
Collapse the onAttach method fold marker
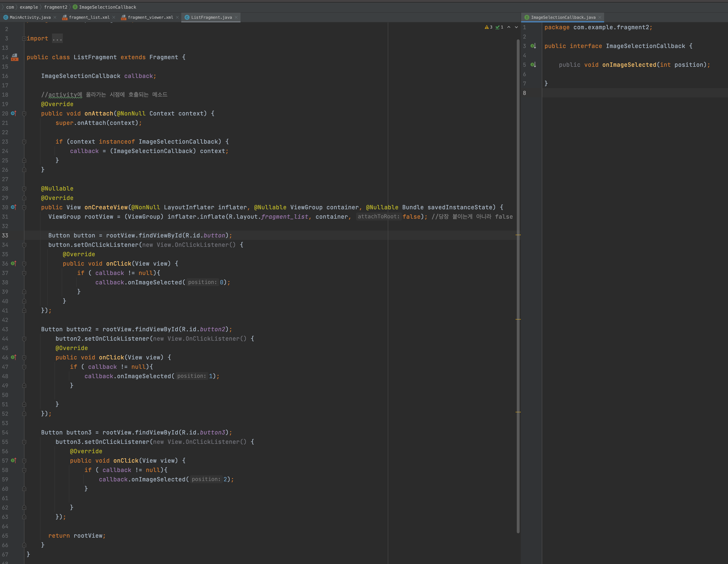coord(24,114)
